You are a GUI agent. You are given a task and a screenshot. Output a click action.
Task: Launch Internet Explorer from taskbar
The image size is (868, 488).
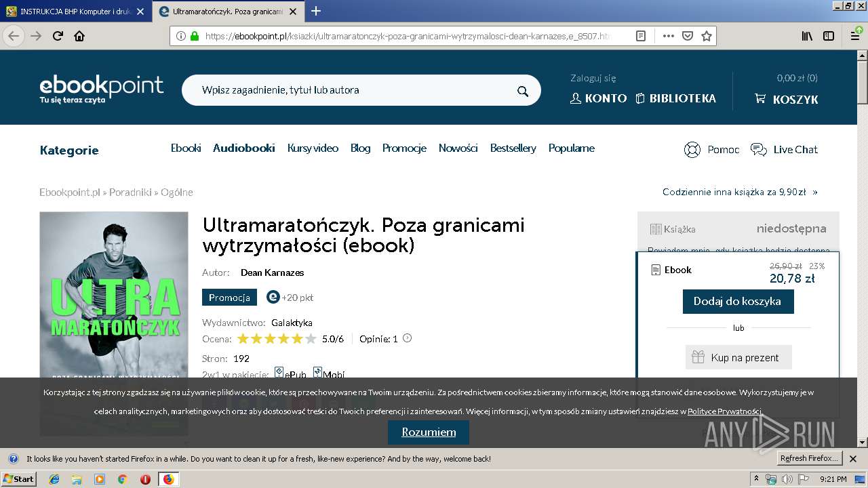click(x=54, y=479)
